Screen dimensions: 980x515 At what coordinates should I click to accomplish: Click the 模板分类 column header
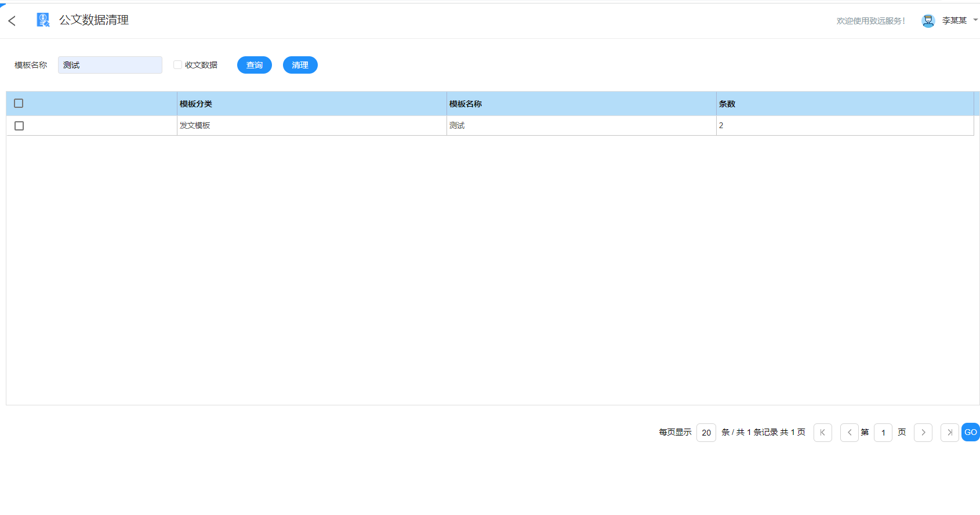(x=312, y=104)
